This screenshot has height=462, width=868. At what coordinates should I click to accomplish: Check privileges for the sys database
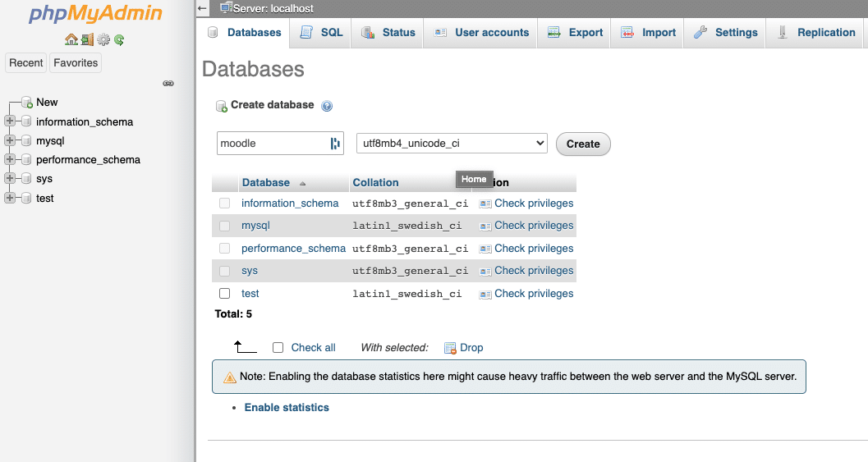[534, 271]
